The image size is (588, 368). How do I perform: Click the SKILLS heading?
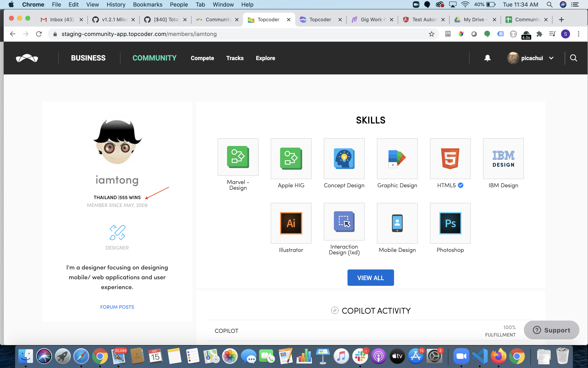[371, 120]
